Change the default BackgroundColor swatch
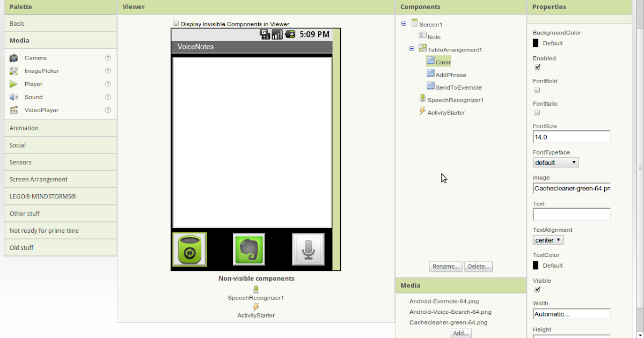Screen dimensions: 644x338 (x=537, y=43)
